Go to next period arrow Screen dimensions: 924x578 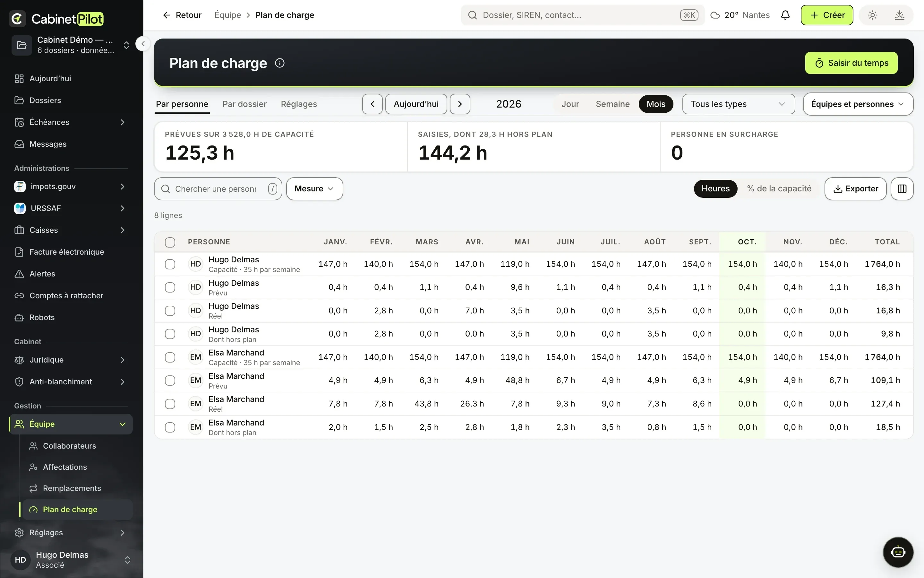click(x=460, y=104)
